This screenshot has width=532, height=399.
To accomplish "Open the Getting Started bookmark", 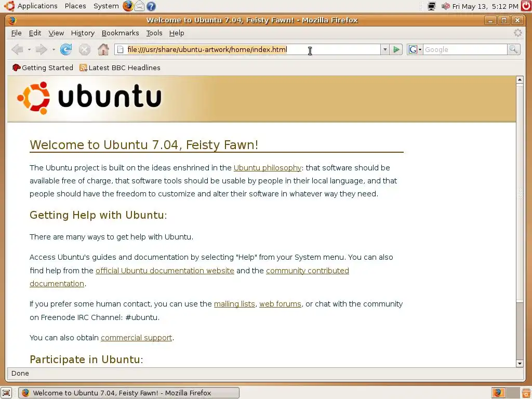I will tap(43, 68).
